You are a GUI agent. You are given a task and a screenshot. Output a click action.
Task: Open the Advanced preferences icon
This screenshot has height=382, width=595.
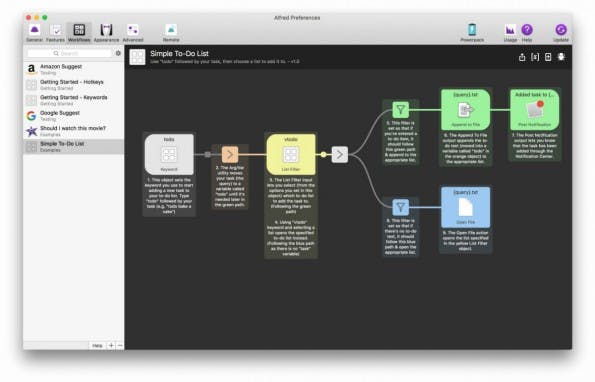click(x=133, y=33)
